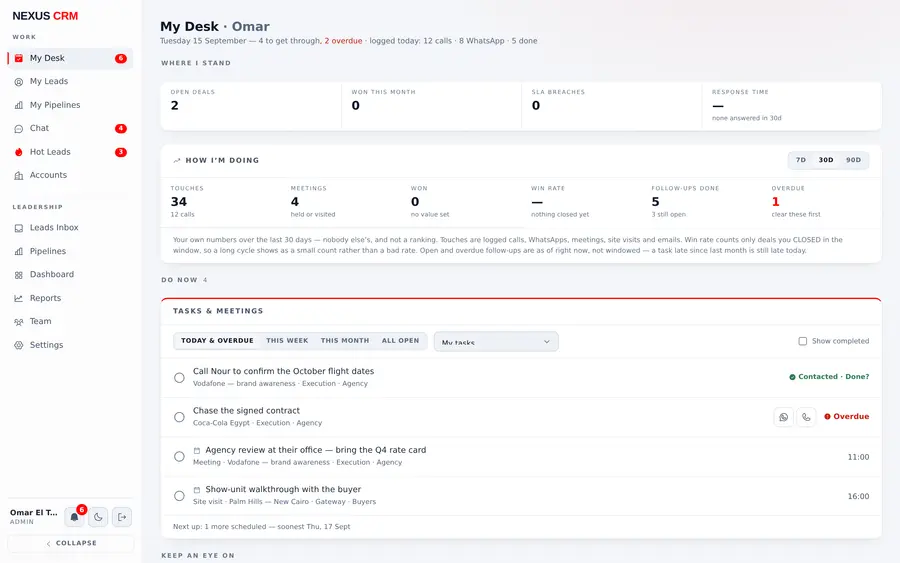Enable Show completed checkbox
Screen dimensions: 900x563
(802, 341)
